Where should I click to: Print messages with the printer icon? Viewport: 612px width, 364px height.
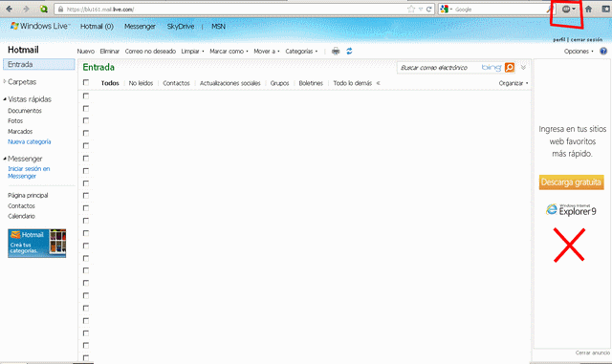click(336, 51)
